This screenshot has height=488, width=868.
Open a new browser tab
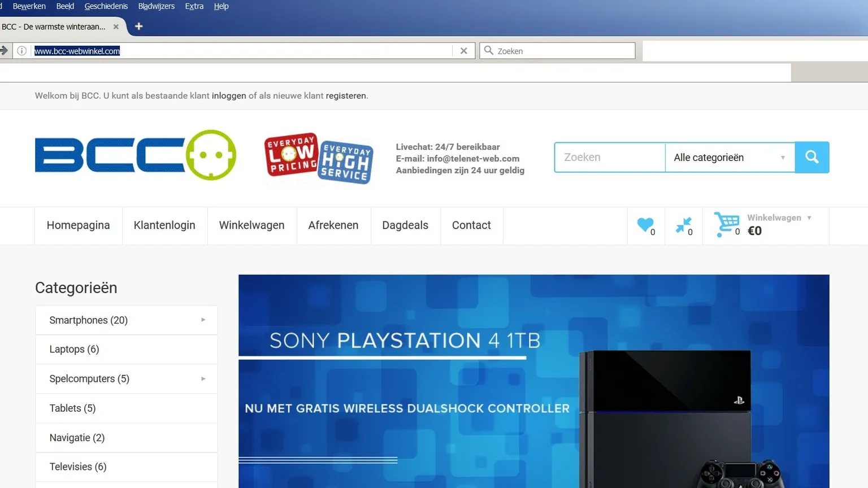pyautogui.click(x=138, y=27)
